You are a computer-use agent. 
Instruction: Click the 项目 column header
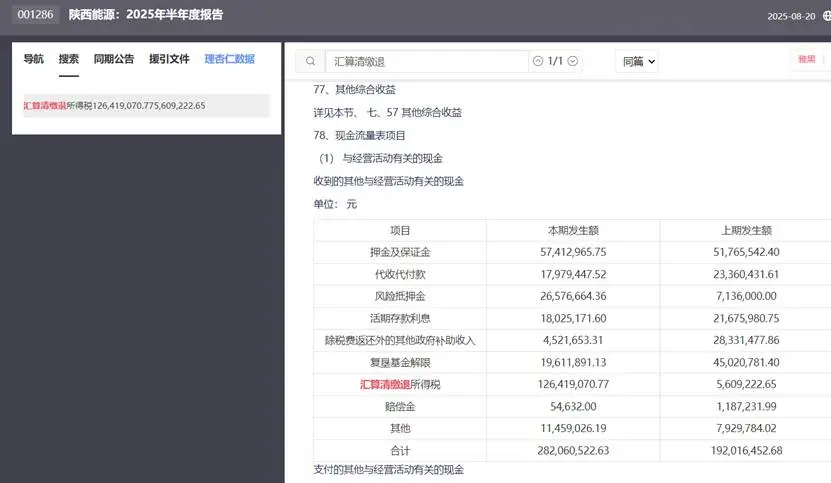400,231
